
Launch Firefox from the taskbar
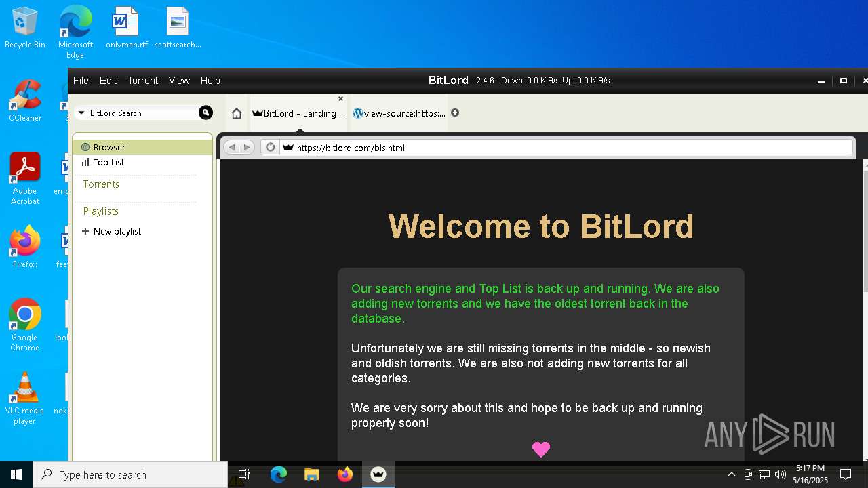click(344, 474)
